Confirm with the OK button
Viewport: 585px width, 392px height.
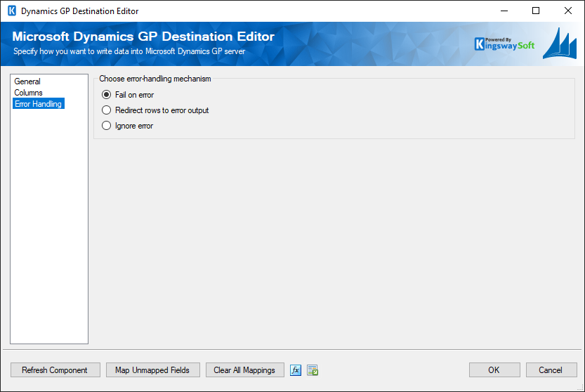pos(494,370)
